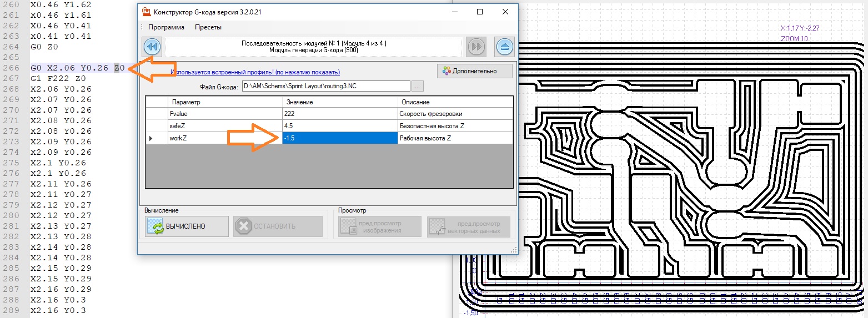Click the greyed next-module double-right arrow
This screenshot has width=868, height=318.
coord(476,47)
